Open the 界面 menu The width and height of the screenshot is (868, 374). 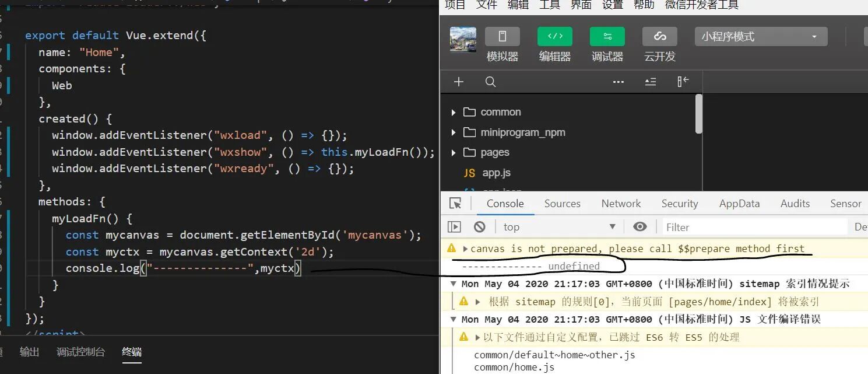(581, 5)
